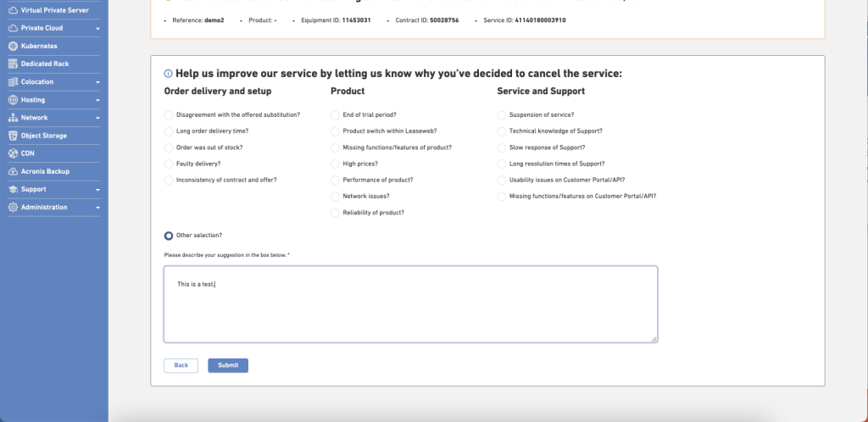Expand the Network submenu arrow

tap(98, 119)
